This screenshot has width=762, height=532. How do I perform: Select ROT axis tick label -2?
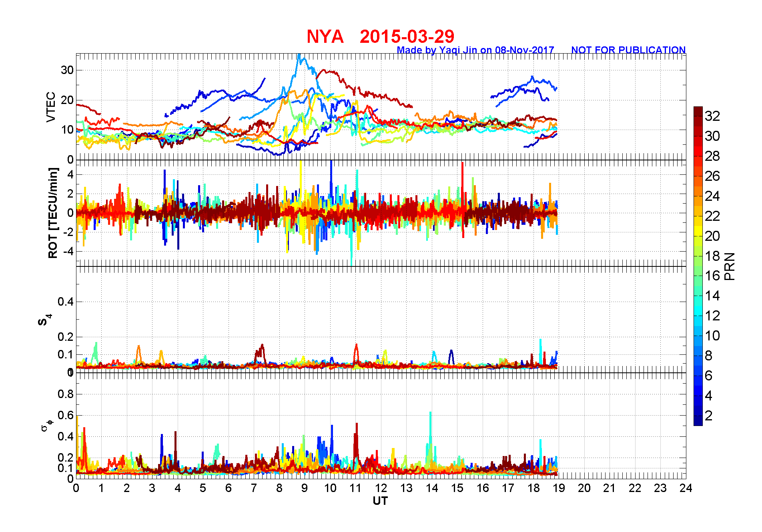[x=68, y=232]
